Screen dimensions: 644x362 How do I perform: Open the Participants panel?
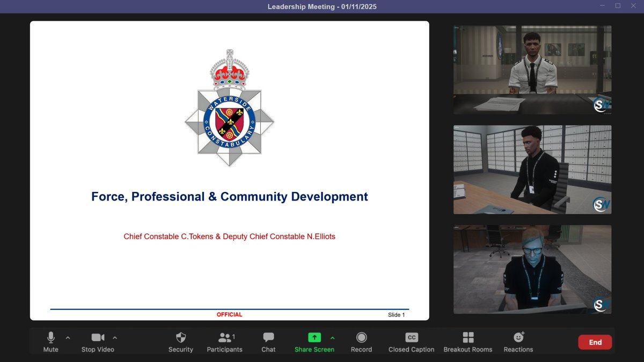224,342
